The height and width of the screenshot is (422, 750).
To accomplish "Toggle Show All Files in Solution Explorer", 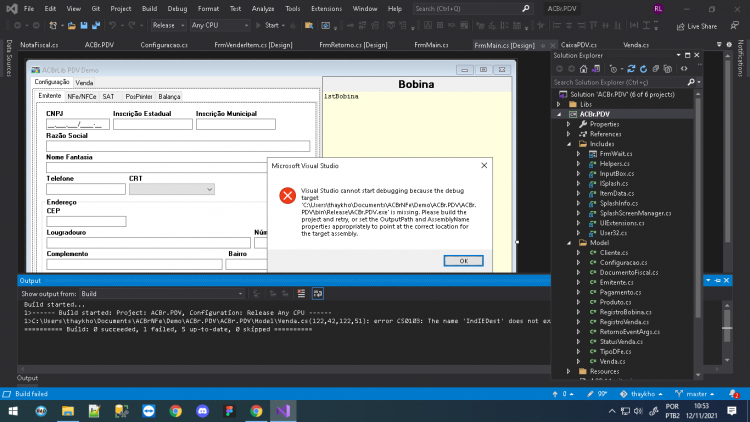I will coord(668,69).
